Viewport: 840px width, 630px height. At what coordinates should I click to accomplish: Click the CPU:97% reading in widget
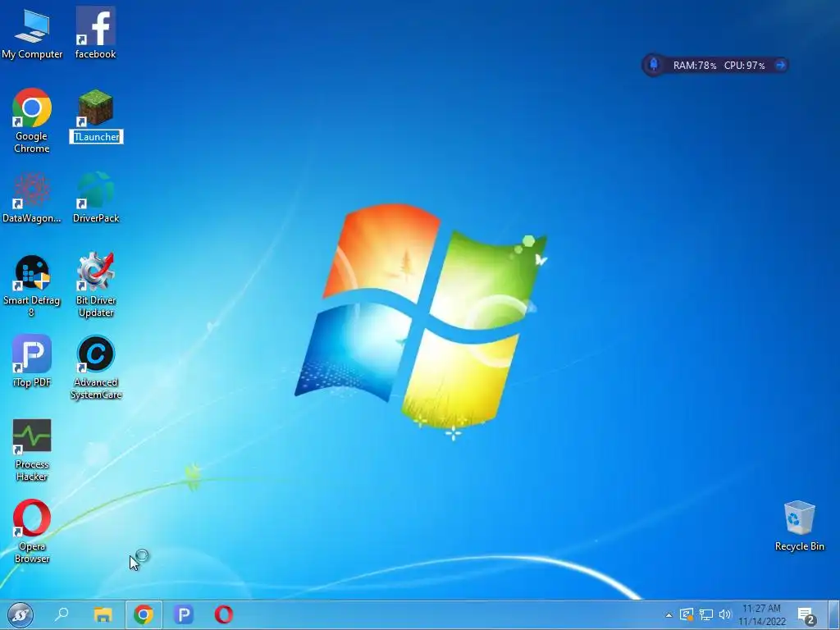click(x=745, y=66)
